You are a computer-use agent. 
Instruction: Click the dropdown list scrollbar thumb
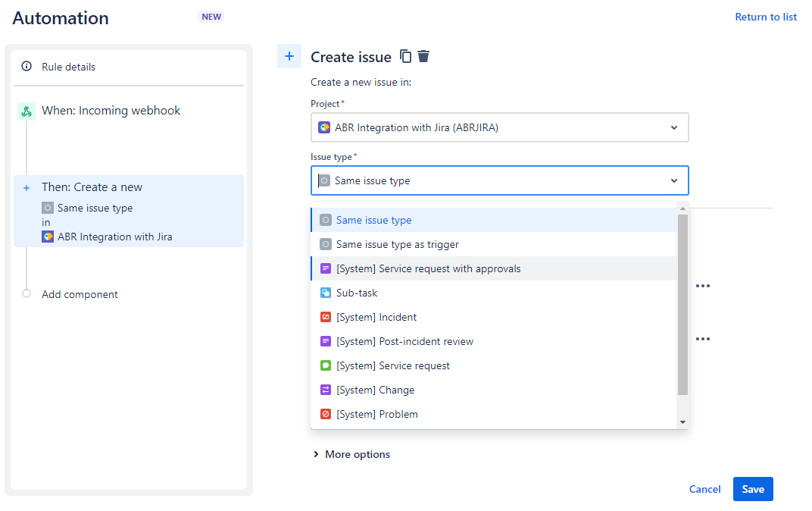pyautogui.click(x=682, y=305)
